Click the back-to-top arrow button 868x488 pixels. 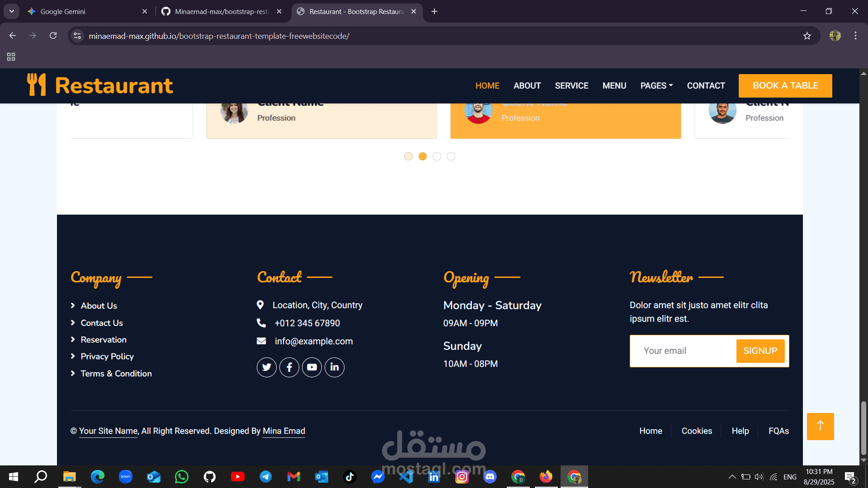820,426
